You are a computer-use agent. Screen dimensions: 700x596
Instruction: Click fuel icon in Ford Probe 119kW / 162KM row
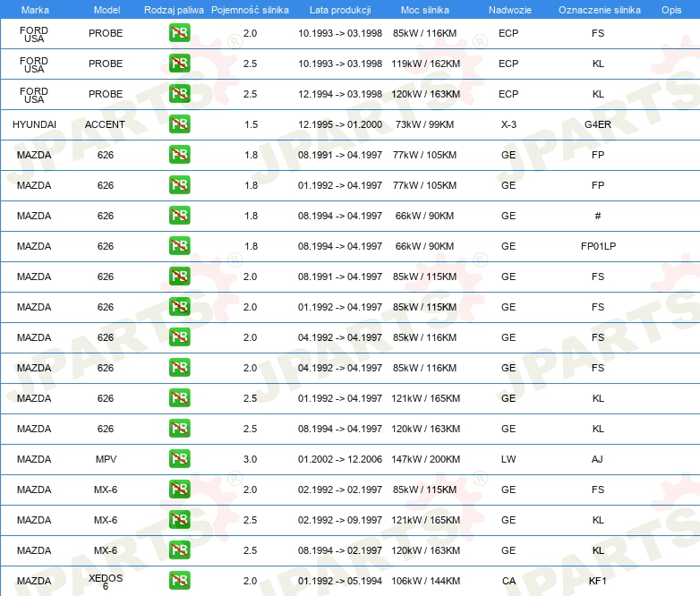(179, 64)
